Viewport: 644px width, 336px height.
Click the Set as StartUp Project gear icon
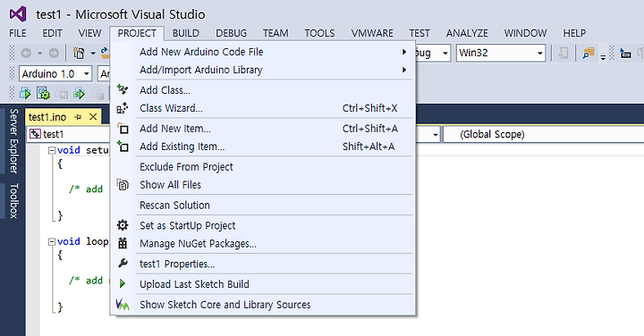coord(123,225)
